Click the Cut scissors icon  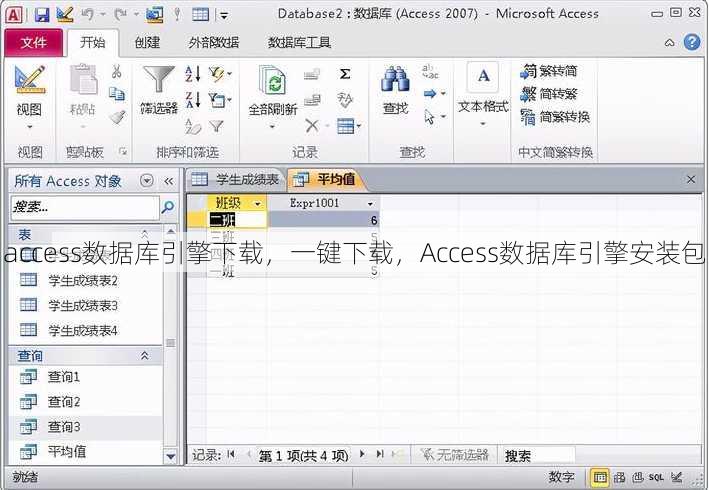pos(117,71)
